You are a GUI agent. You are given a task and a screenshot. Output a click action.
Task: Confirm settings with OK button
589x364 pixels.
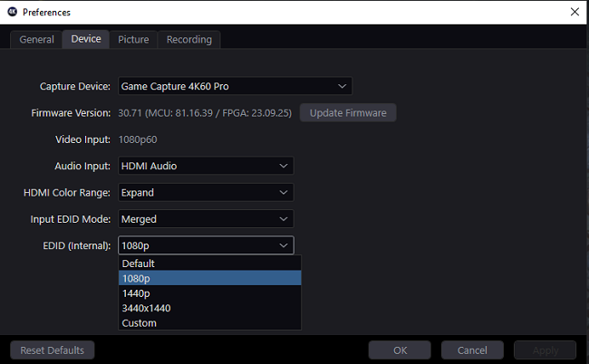400,350
